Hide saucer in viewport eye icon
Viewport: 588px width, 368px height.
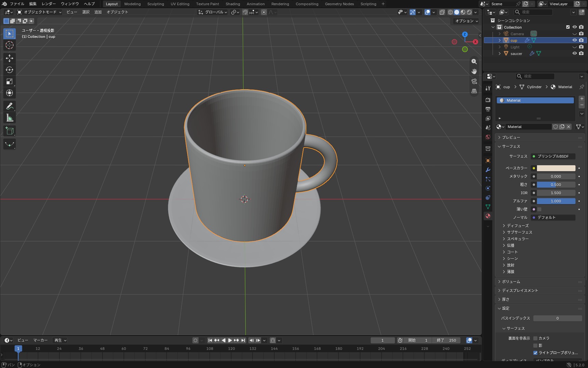(x=574, y=53)
